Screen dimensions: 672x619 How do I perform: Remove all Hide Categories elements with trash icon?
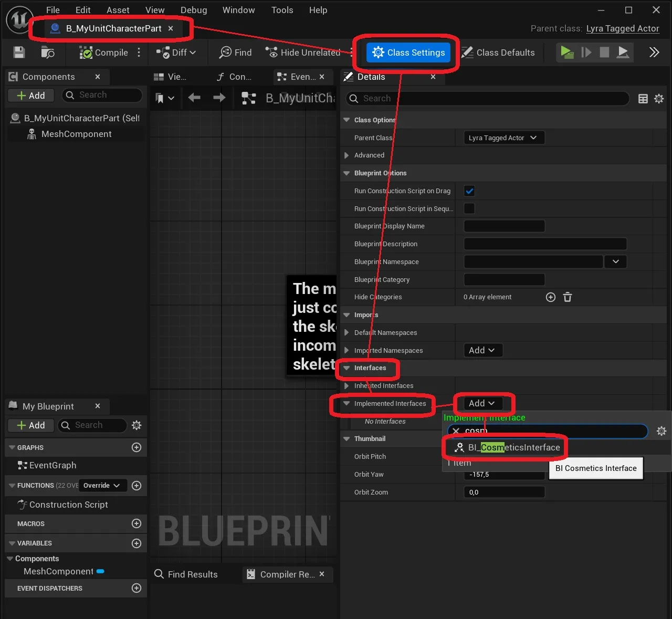pyautogui.click(x=568, y=297)
